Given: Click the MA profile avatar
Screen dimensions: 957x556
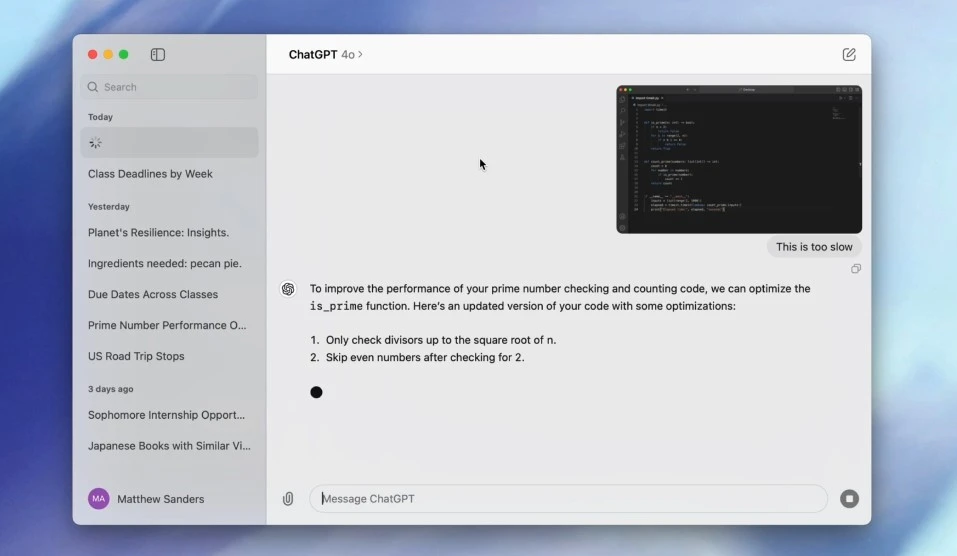Looking at the screenshot, I should pos(98,499).
